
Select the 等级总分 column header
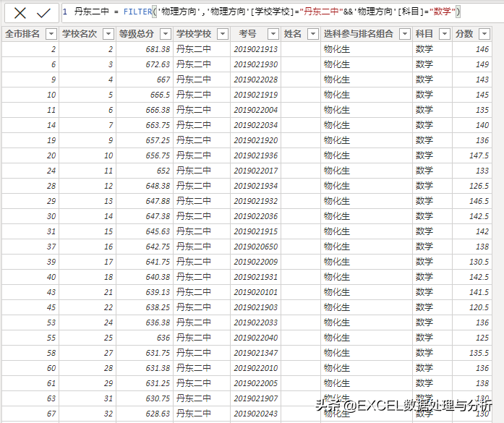[x=136, y=34]
